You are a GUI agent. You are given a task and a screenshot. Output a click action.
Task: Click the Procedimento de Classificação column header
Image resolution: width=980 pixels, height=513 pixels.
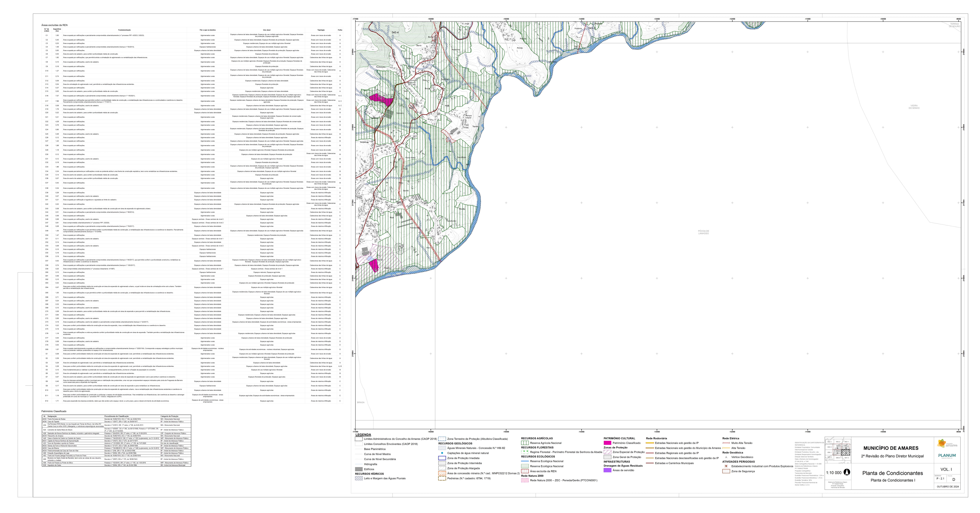(116, 416)
